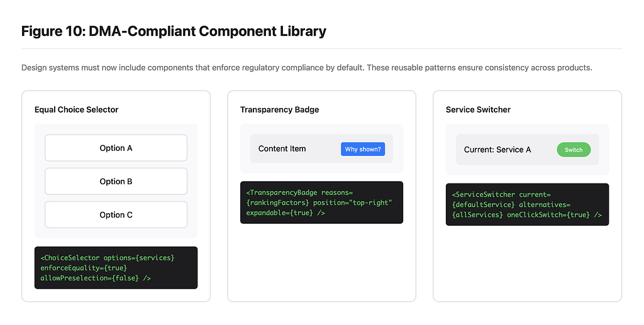
Task: Click the paragraph beginning 'Design systems must now include'
Action: (307, 68)
